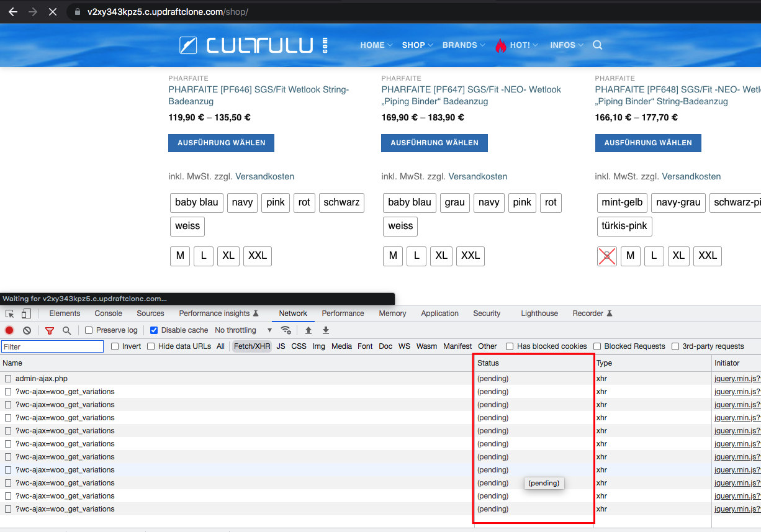Click the file icon beside admin-ajax.php
Image resolution: width=761 pixels, height=532 pixels.
8,379
